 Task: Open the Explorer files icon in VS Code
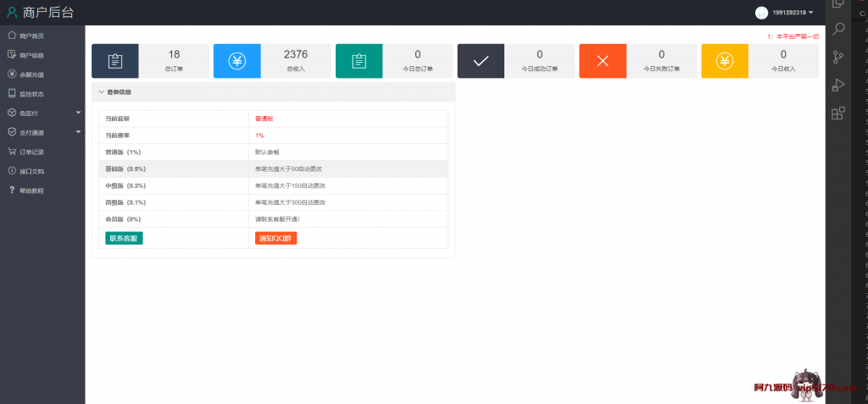click(x=838, y=4)
